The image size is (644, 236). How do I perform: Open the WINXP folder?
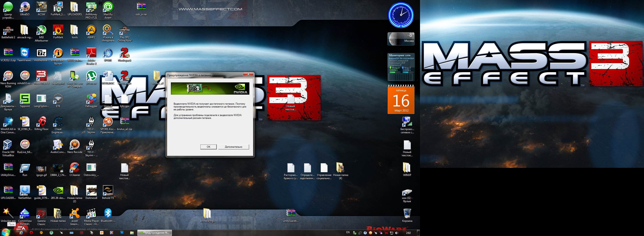tap(407, 170)
